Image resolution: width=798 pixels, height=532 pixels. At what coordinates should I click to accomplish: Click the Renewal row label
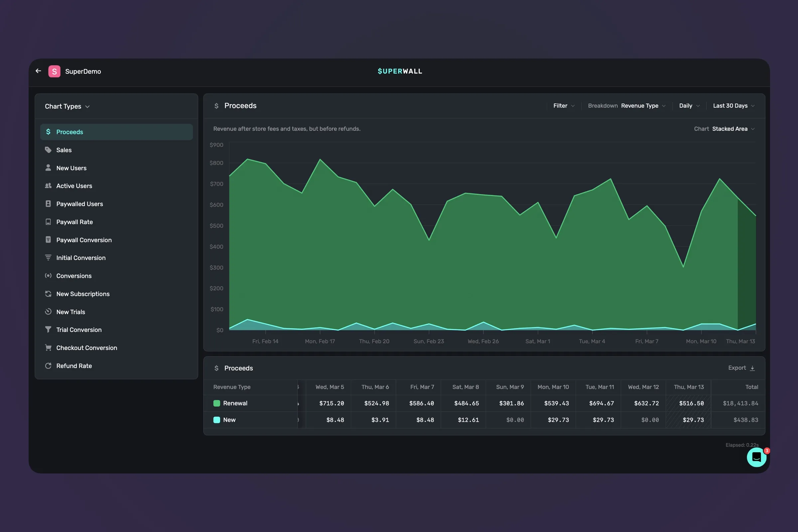pos(235,403)
